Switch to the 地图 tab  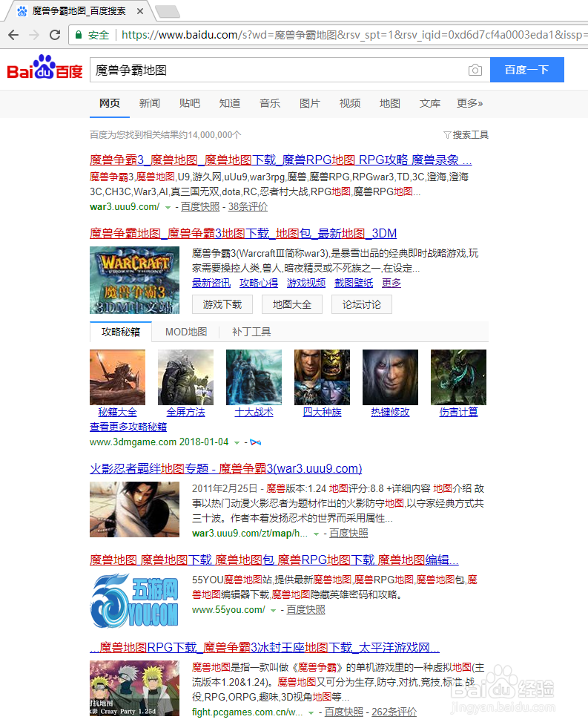pos(389,103)
